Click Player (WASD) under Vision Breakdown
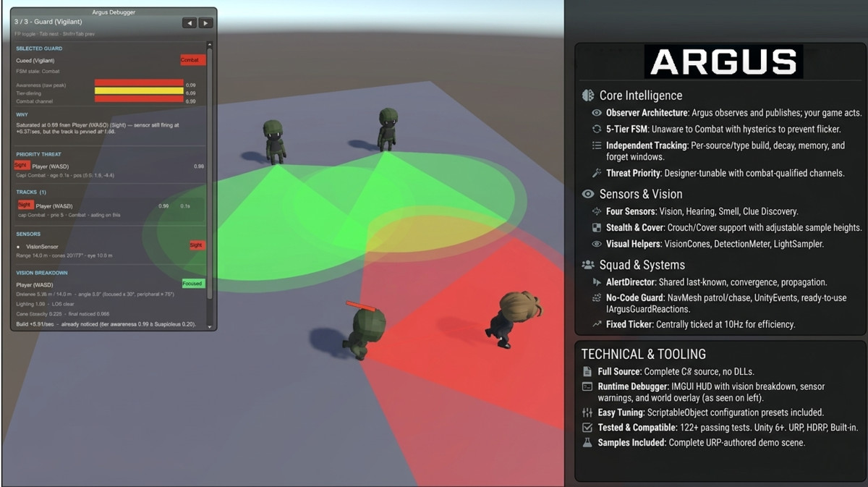Image resolution: width=868 pixels, height=487 pixels. click(x=35, y=284)
